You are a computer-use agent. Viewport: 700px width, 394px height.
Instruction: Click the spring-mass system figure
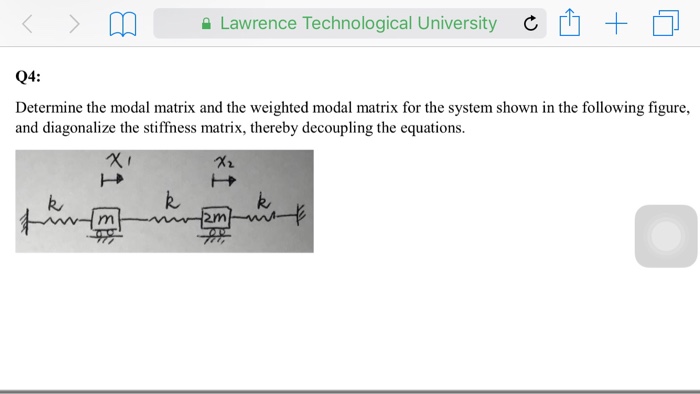click(164, 201)
